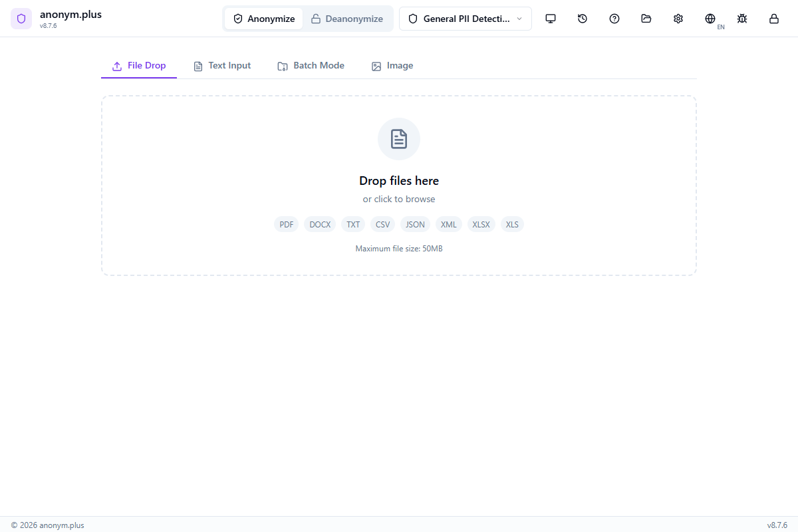Select the Image tab
This screenshot has height=532, width=798.
pyautogui.click(x=392, y=65)
